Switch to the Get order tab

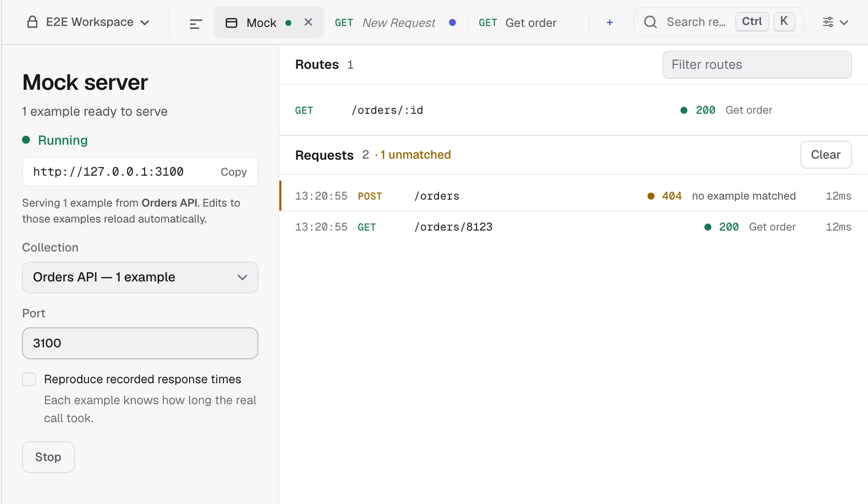click(518, 23)
